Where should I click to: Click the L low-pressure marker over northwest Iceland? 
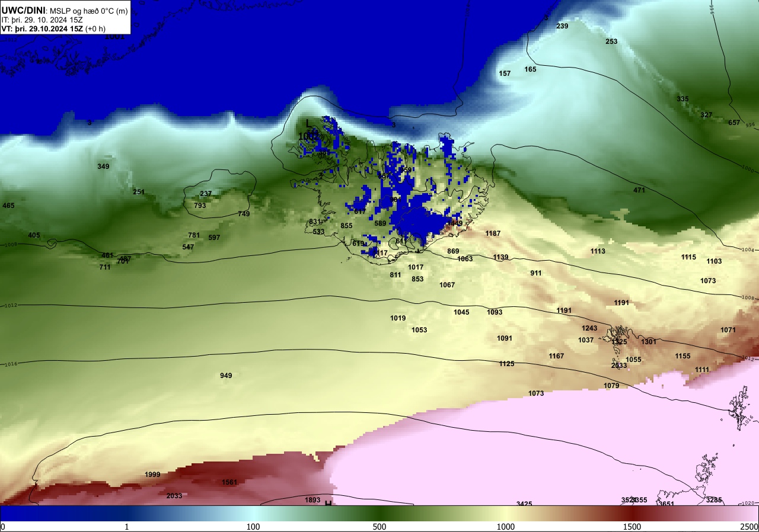point(308,123)
